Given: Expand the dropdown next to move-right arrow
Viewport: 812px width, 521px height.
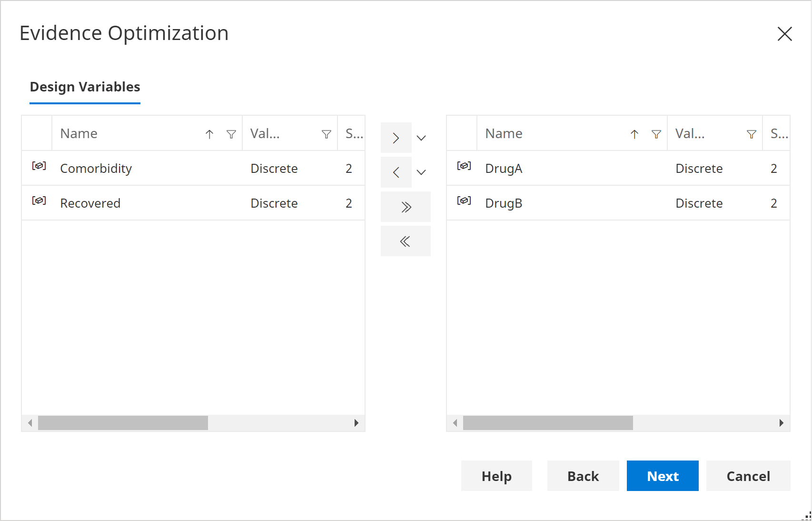Looking at the screenshot, I should click(x=421, y=138).
